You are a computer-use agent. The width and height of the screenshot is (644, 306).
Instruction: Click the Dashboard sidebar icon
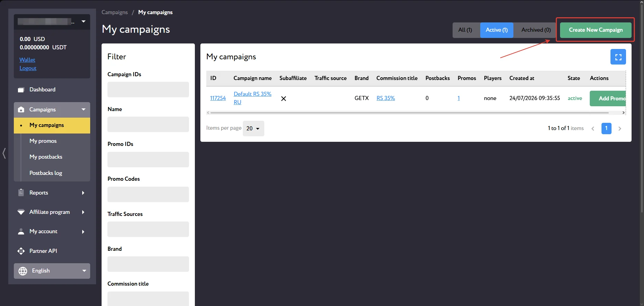click(21, 90)
